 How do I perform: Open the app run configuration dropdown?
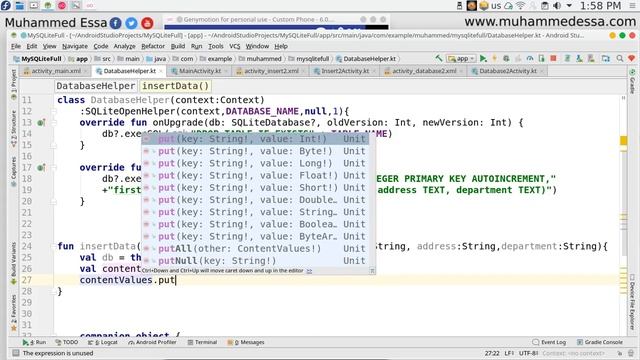[461, 58]
